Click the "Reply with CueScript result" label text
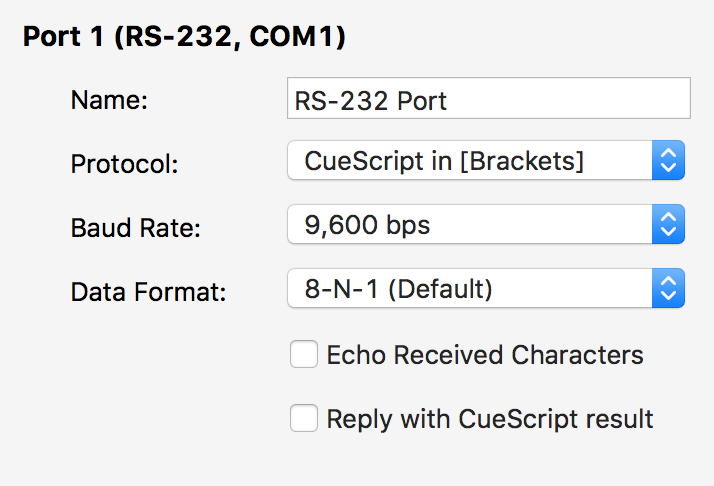Screen dimensions: 714x486 pyautogui.click(x=490, y=418)
